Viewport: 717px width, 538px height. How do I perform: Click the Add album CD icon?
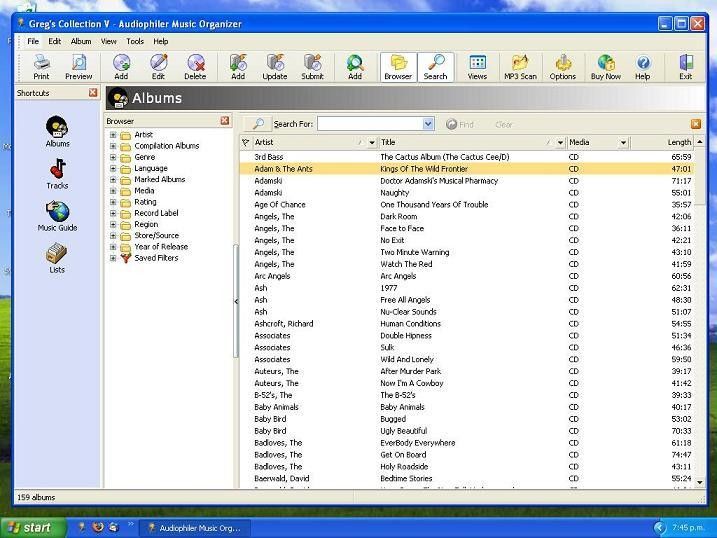tap(121, 67)
